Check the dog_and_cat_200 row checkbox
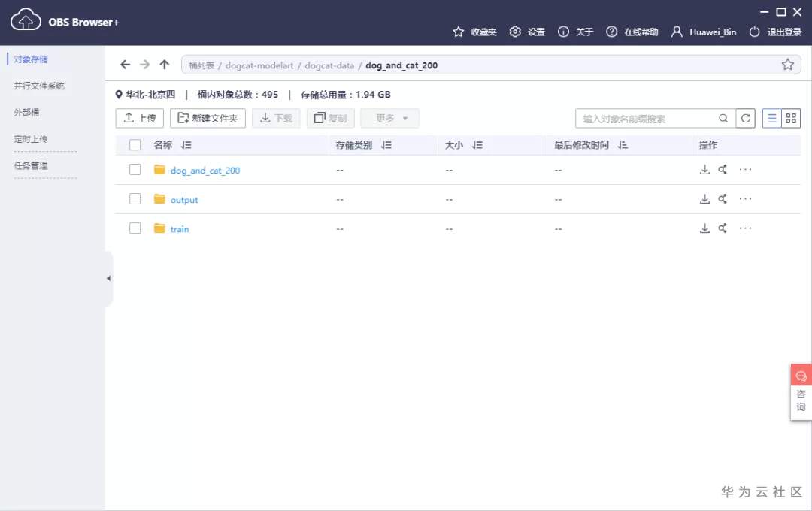Viewport: 812px width, 511px height. point(135,169)
